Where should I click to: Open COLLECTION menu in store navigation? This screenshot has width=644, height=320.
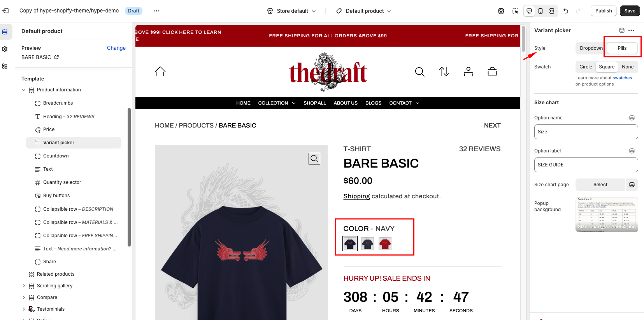point(277,103)
